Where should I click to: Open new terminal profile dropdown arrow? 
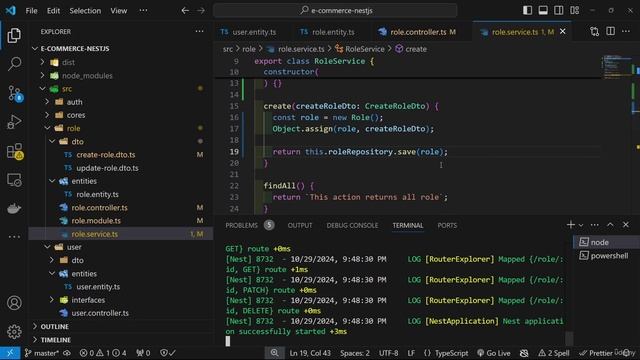[x=581, y=225]
